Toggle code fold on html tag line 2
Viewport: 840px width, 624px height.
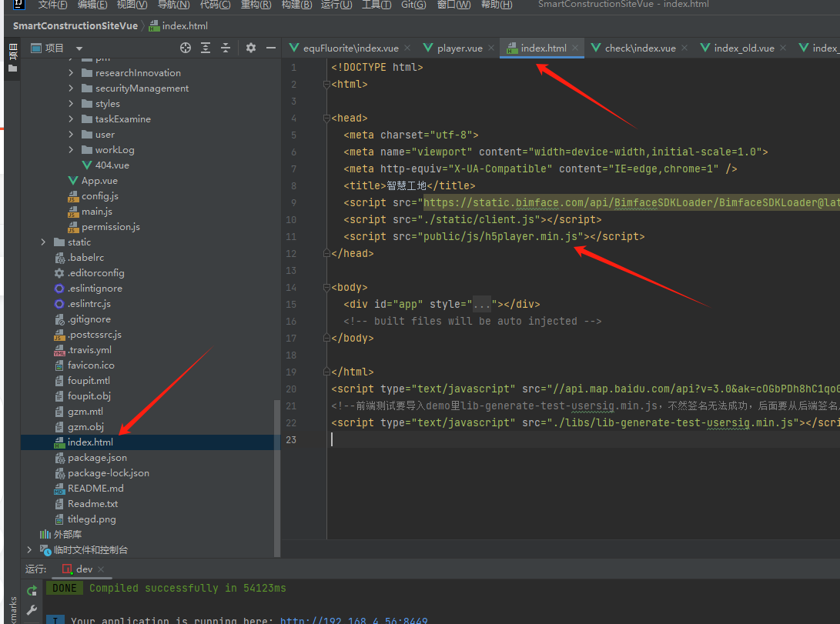326,85
